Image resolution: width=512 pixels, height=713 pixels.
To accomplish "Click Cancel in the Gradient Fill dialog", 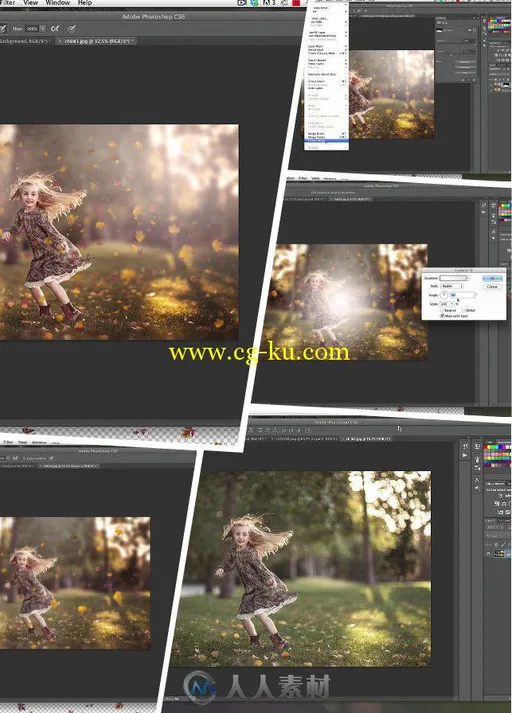I will pos(492,286).
